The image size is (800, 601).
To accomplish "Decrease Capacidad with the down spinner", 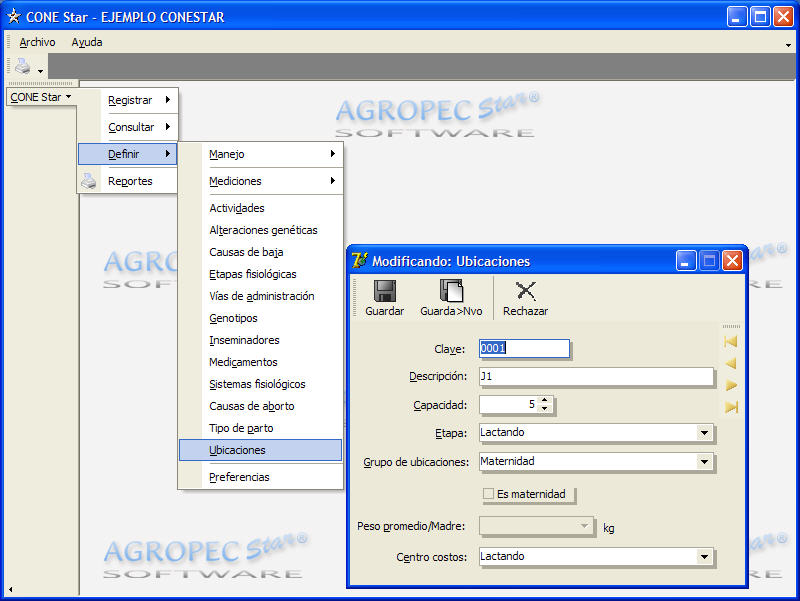I will pyautogui.click(x=545, y=409).
